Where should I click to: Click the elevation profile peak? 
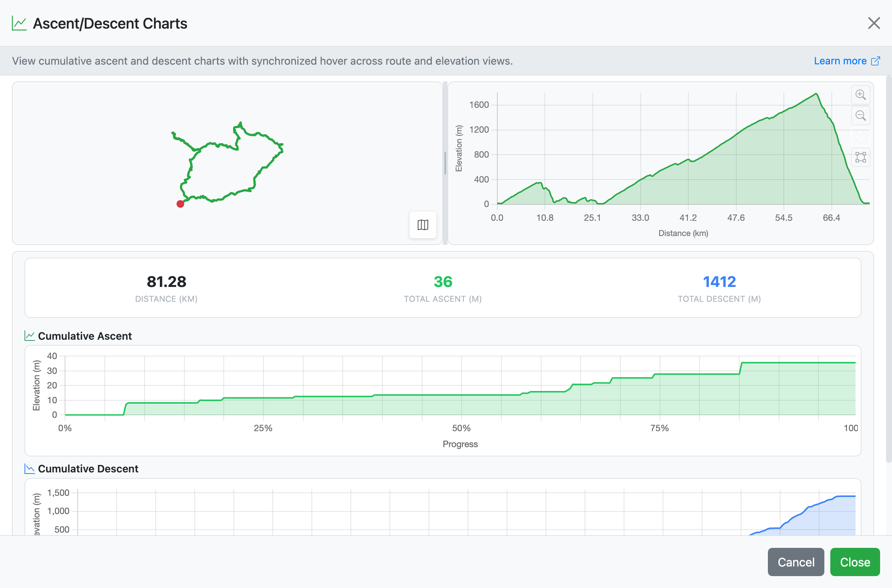point(816,94)
